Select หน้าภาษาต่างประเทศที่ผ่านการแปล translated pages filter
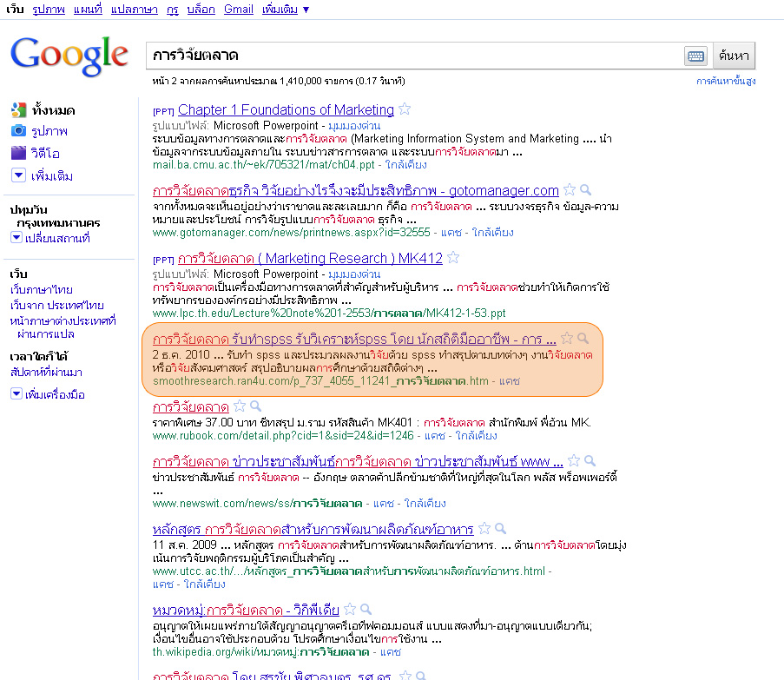784x680 pixels. (63, 327)
